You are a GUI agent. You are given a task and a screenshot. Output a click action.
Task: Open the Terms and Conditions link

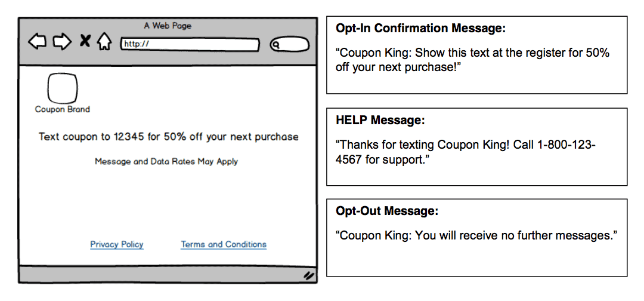click(x=224, y=245)
